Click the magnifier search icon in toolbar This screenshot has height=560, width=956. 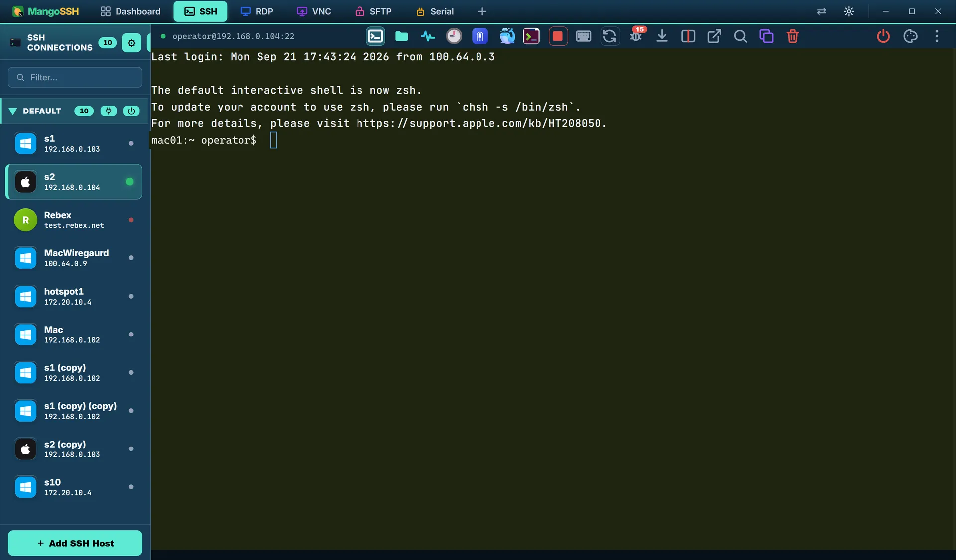[740, 36]
